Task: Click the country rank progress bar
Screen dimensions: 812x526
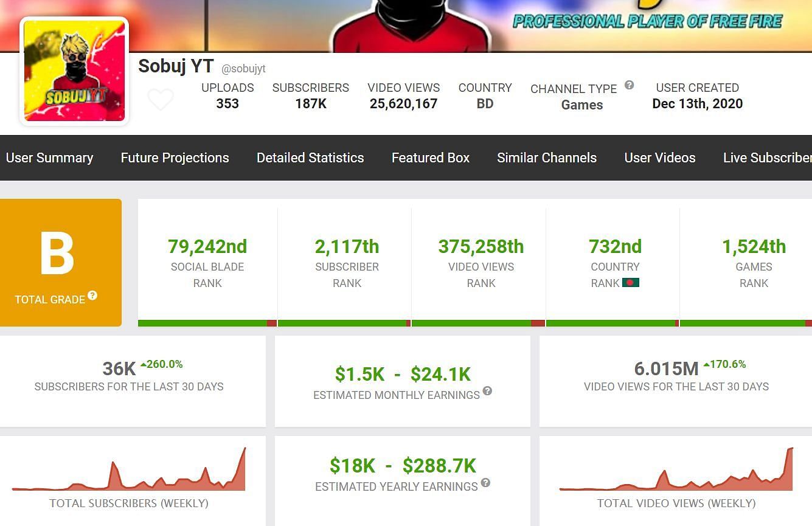Action: point(612,323)
